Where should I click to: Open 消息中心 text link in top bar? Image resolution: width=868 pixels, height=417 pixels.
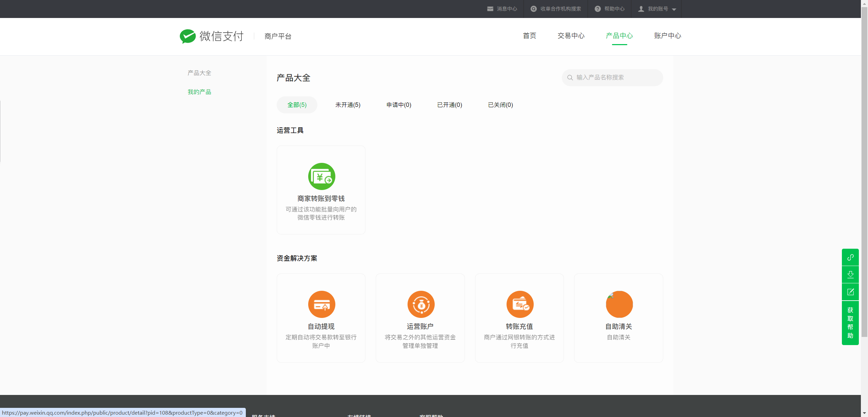pyautogui.click(x=507, y=9)
